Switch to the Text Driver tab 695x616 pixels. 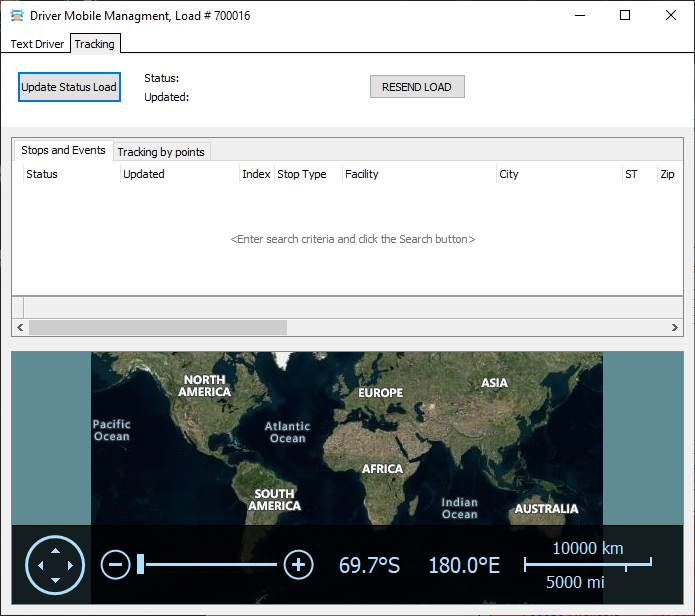[x=37, y=44]
